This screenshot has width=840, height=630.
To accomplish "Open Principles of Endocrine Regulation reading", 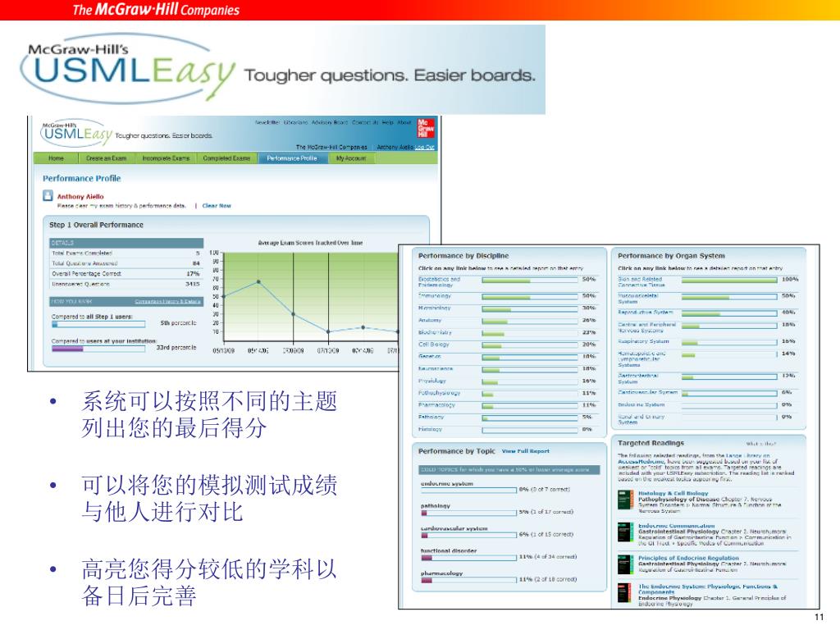I will (x=688, y=558).
